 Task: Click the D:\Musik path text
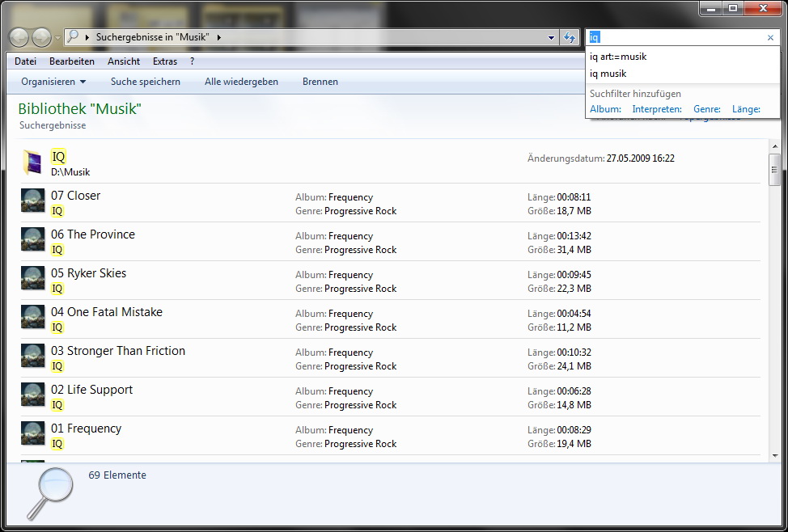click(x=70, y=172)
